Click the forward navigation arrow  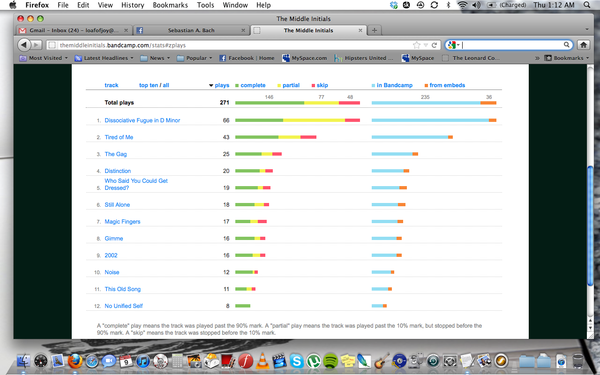[x=36, y=45]
